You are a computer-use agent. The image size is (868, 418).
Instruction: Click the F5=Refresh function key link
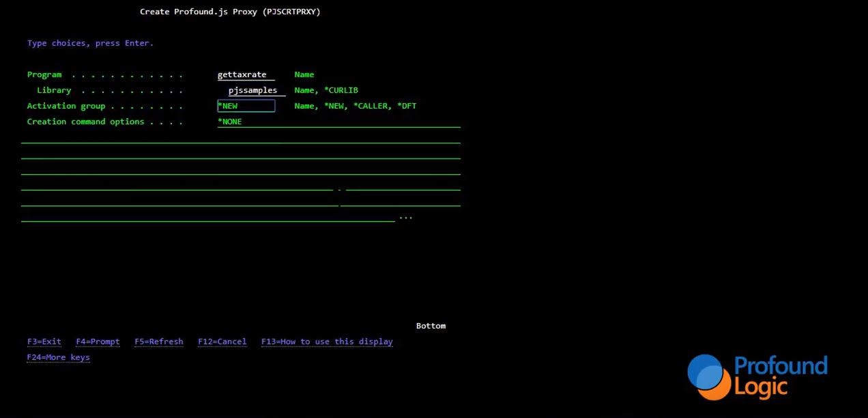pos(159,342)
